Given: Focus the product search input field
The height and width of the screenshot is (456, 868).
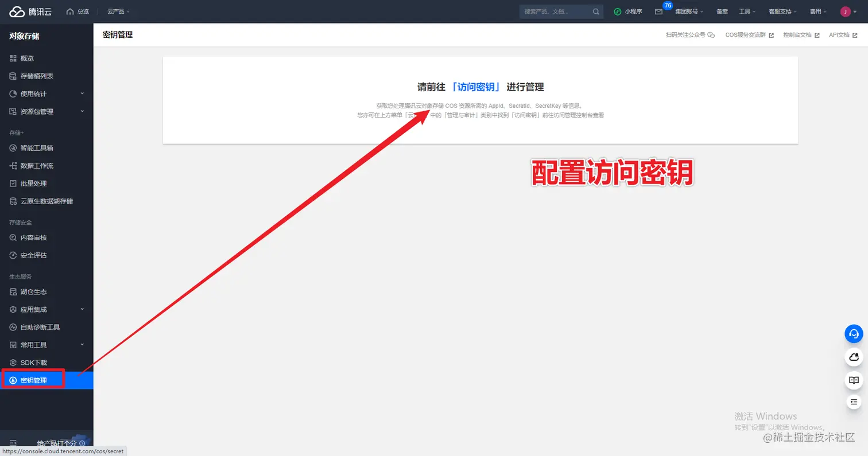Looking at the screenshot, I should pos(555,11).
